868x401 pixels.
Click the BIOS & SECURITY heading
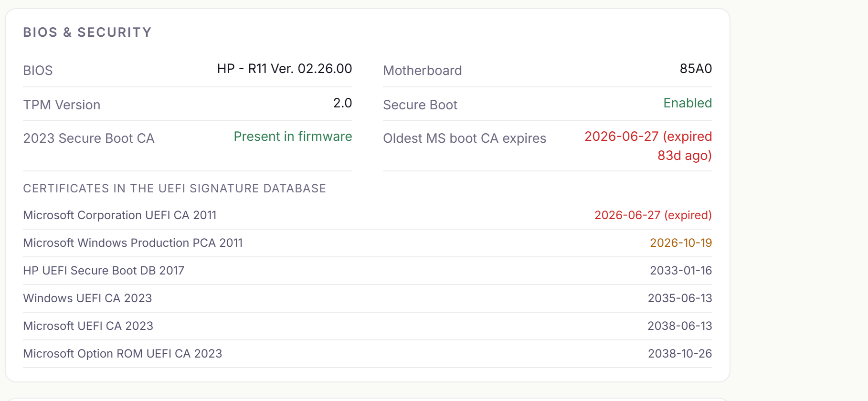[87, 32]
